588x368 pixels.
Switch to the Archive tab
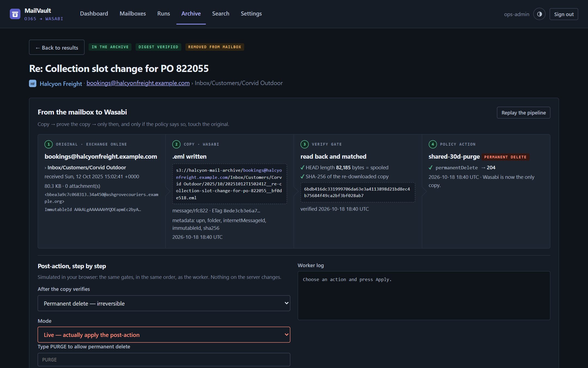(x=191, y=14)
